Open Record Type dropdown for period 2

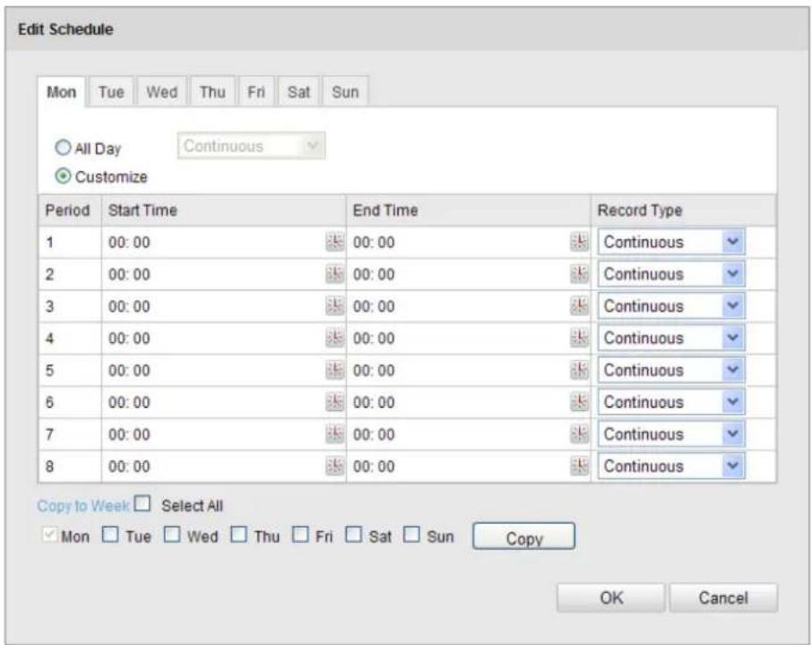pyautogui.click(x=671, y=274)
